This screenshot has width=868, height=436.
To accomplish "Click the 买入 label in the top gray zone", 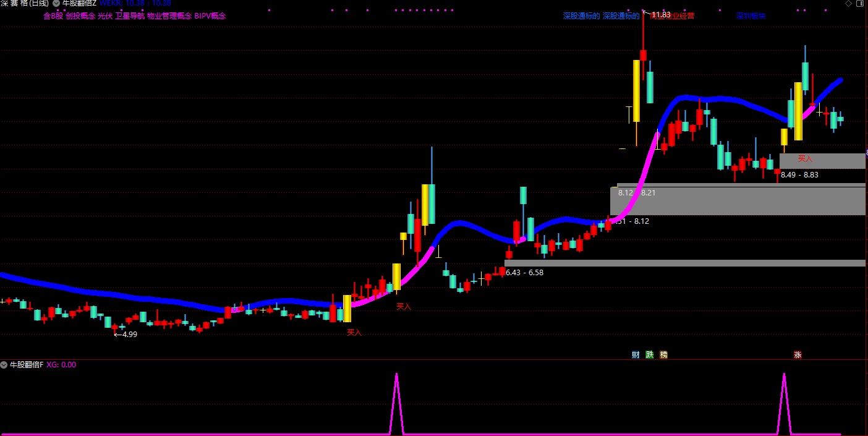I will point(805,159).
